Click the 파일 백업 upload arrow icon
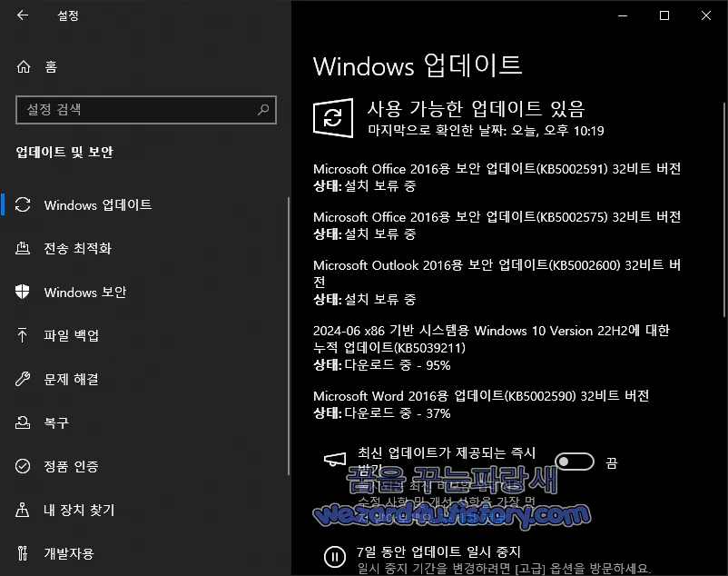The height and width of the screenshot is (576, 728). (22, 335)
